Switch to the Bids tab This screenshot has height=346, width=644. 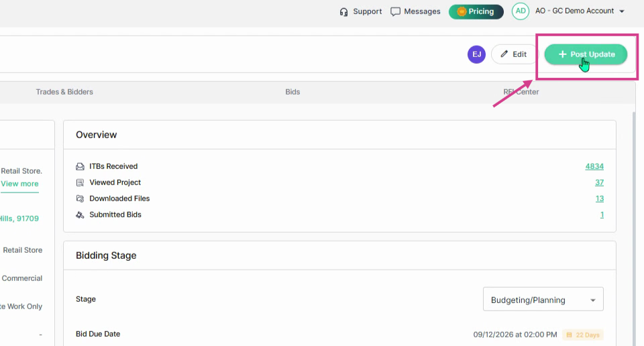pyautogui.click(x=292, y=92)
